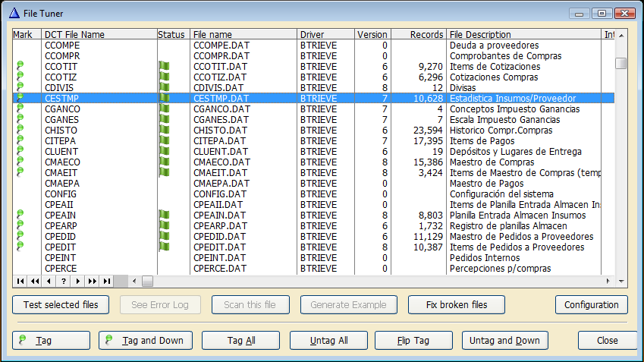The width and height of the screenshot is (644, 362).
Task: Click the green status flag for CCOTIT
Action: click(x=165, y=66)
